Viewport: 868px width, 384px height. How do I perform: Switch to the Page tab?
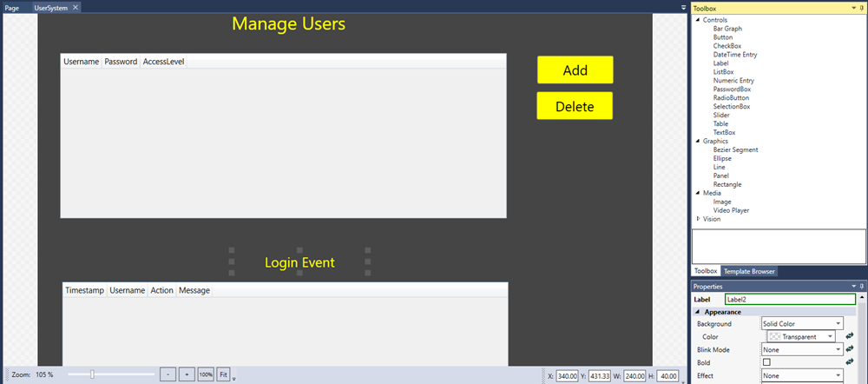click(12, 7)
